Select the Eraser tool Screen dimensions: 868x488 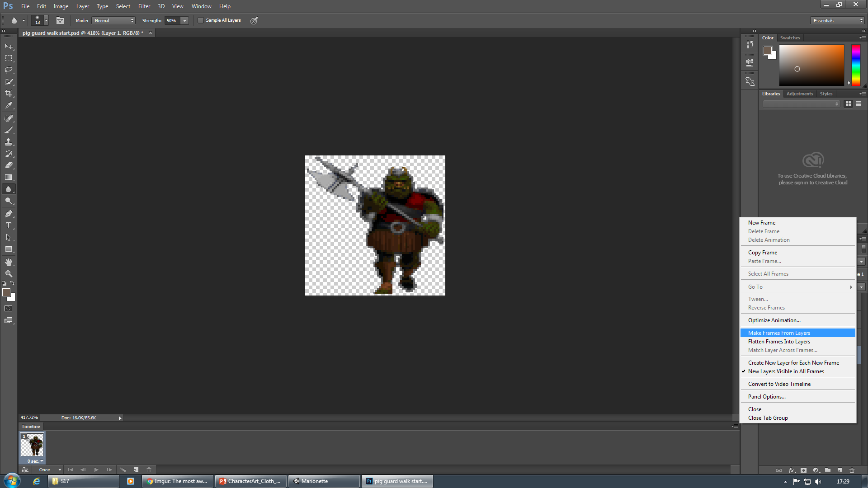point(9,165)
